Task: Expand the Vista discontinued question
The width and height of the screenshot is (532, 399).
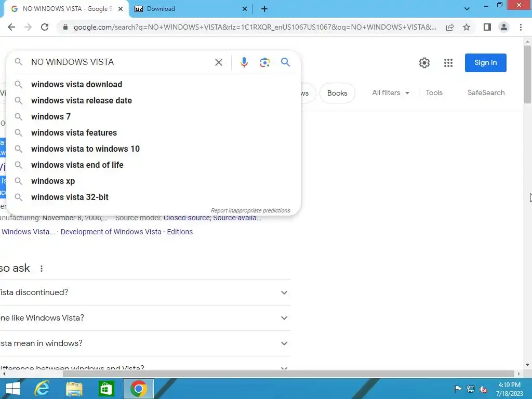Action: coord(145,292)
